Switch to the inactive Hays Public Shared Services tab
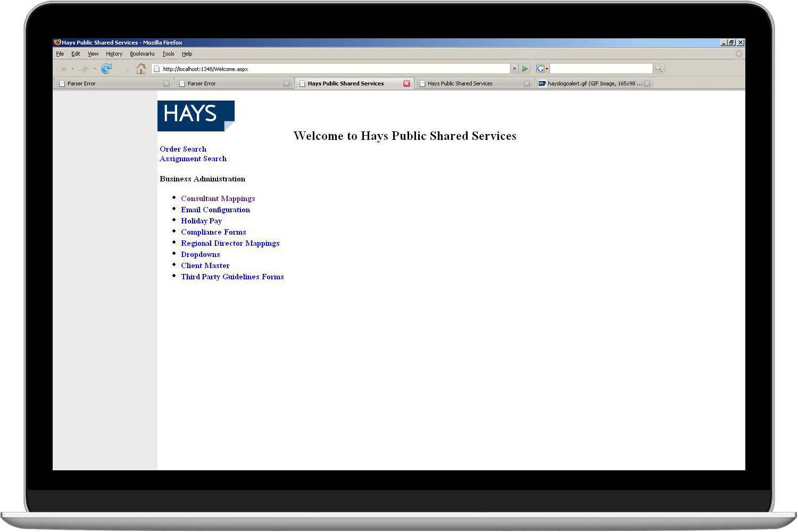This screenshot has height=532, width=798. tap(473, 84)
